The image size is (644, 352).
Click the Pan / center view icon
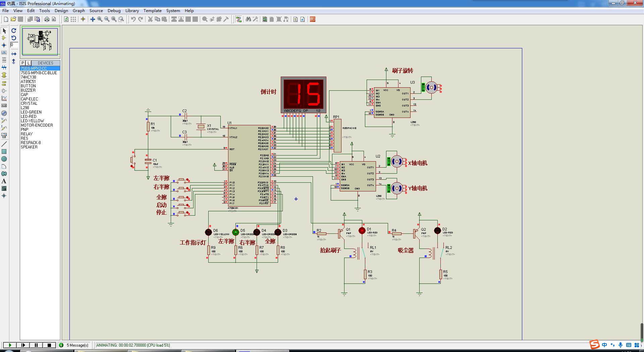[x=93, y=19]
